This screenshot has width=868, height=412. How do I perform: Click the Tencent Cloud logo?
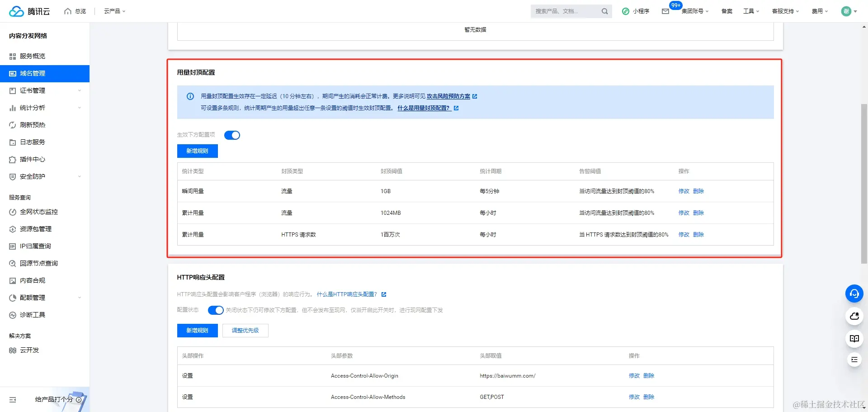point(29,11)
